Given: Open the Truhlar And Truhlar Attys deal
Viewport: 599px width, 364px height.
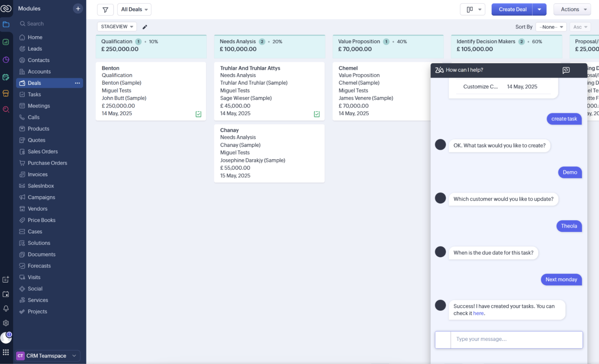Looking at the screenshot, I should [x=250, y=68].
